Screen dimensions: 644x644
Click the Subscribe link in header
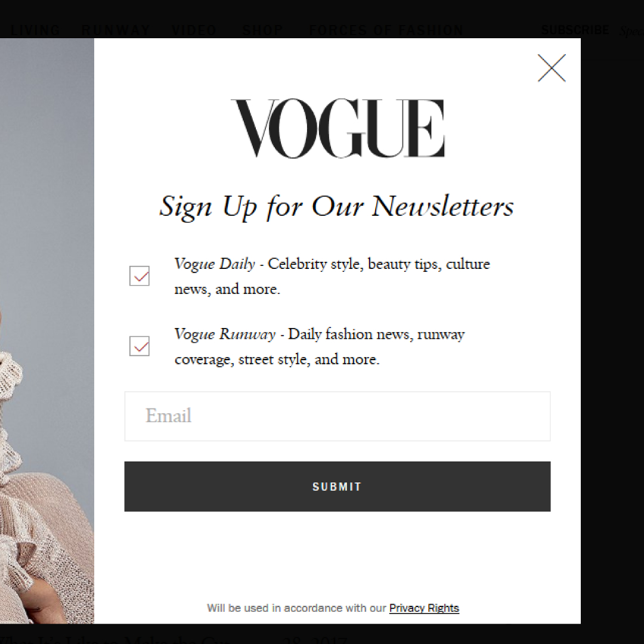click(x=575, y=30)
